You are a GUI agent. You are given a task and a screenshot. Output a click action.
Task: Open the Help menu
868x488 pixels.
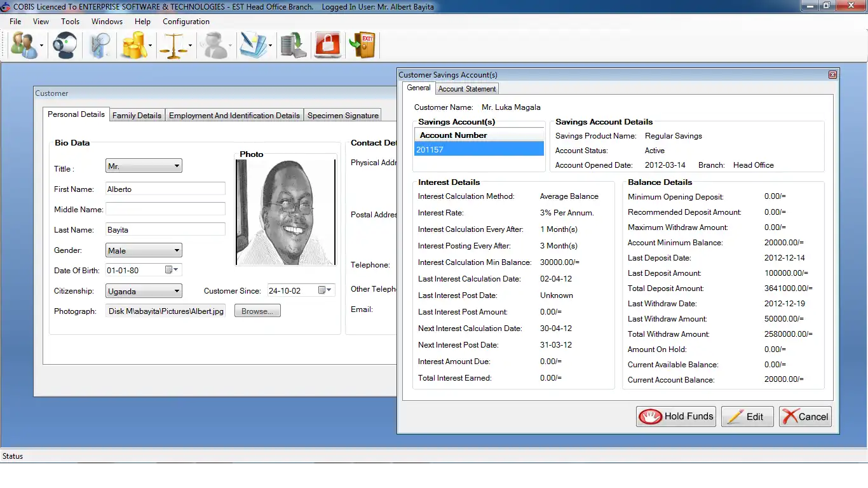click(x=142, y=21)
